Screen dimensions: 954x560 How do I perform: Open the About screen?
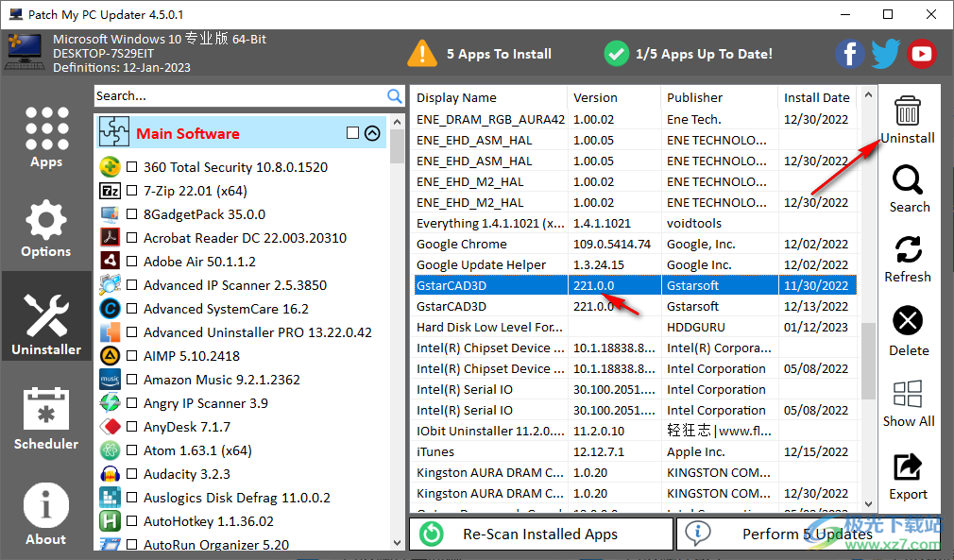[45, 510]
